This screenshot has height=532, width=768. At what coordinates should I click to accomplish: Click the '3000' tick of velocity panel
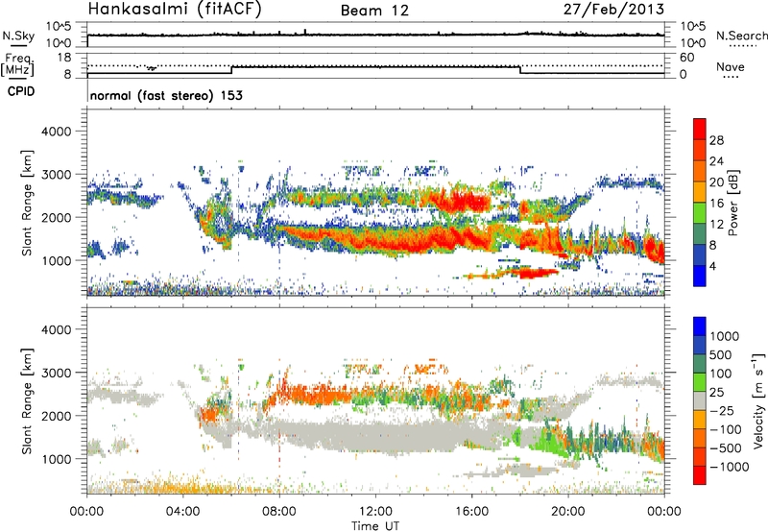pos(56,373)
